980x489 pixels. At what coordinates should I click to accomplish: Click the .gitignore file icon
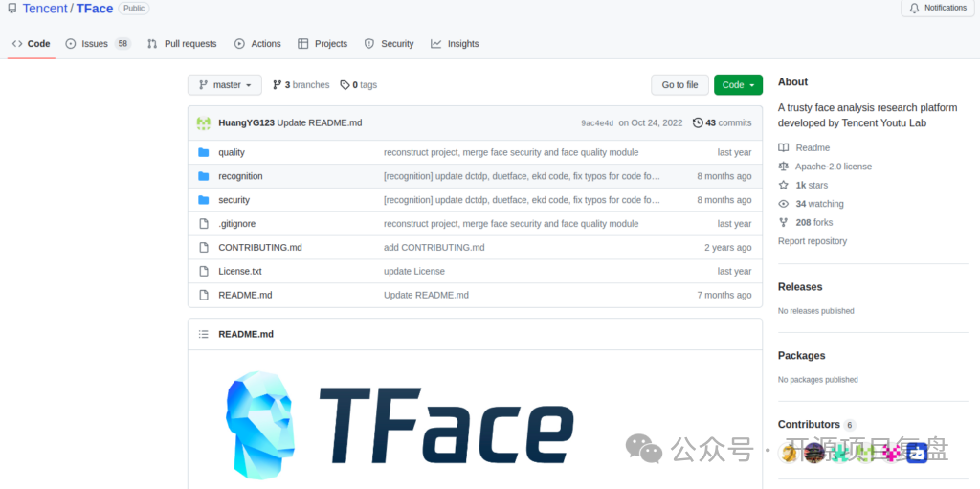point(203,224)
